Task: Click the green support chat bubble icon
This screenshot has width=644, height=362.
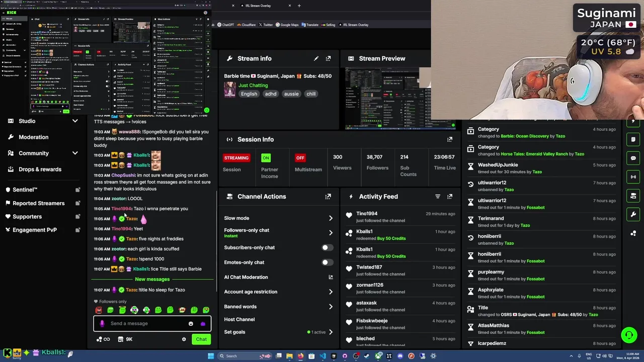Action: coord(628,335)
